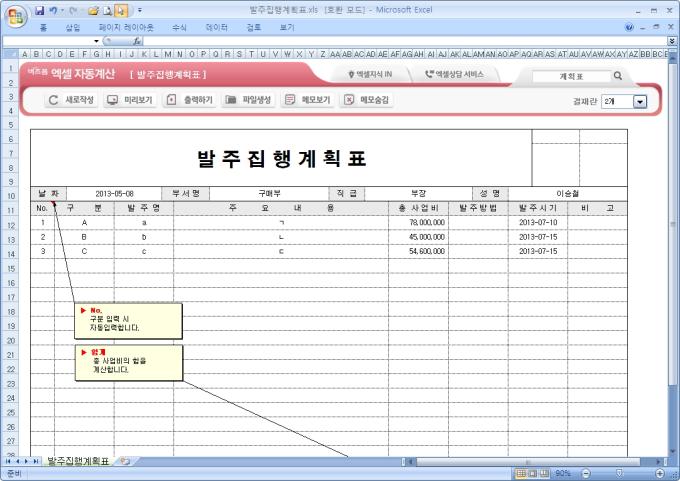Click the horizontal scrollbar thumb

pyautogui.click(x=528, y=461)
